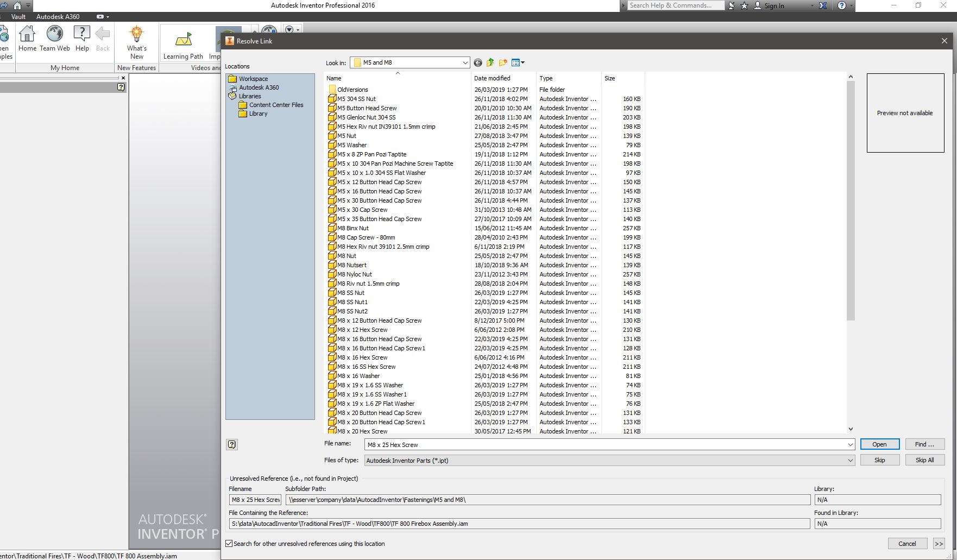Screen dimensions: 957x560
Task: Select the M8 Binx Nut part icon
Action: tap(332, 228)
